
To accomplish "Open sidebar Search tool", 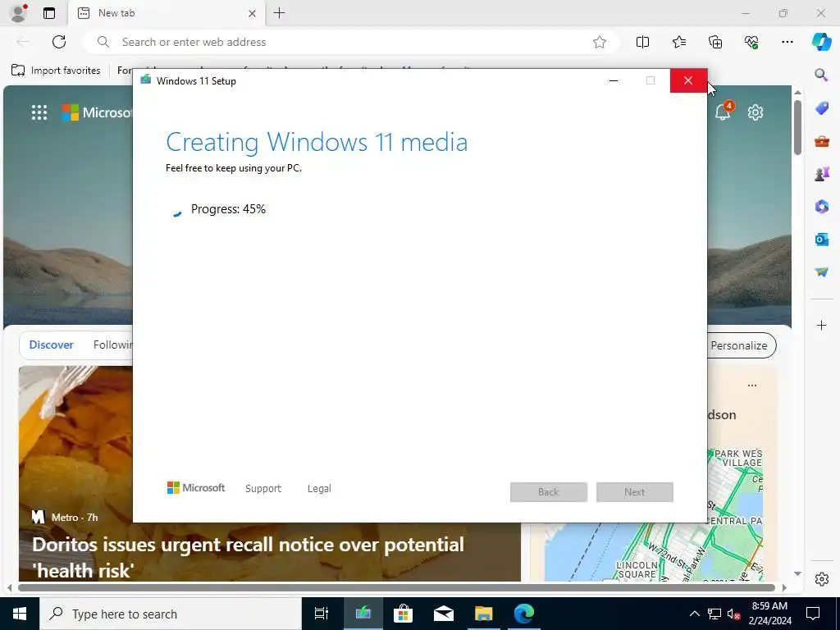I will coord(821,75).
